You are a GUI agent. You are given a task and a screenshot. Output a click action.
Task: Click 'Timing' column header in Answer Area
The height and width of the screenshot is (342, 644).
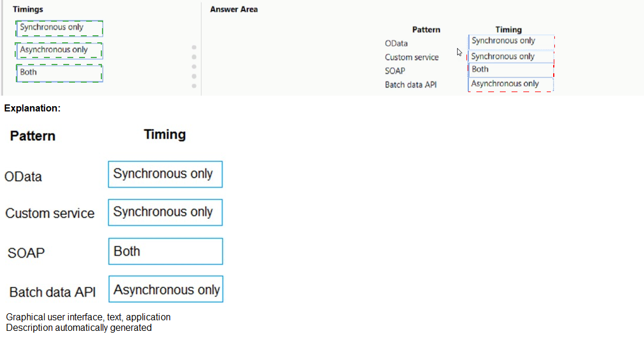508,29
